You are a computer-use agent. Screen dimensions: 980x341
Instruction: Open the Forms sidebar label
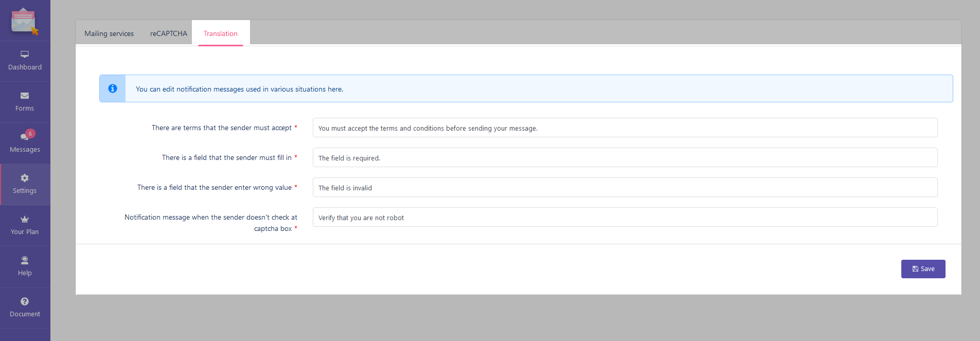pos(25,109)
